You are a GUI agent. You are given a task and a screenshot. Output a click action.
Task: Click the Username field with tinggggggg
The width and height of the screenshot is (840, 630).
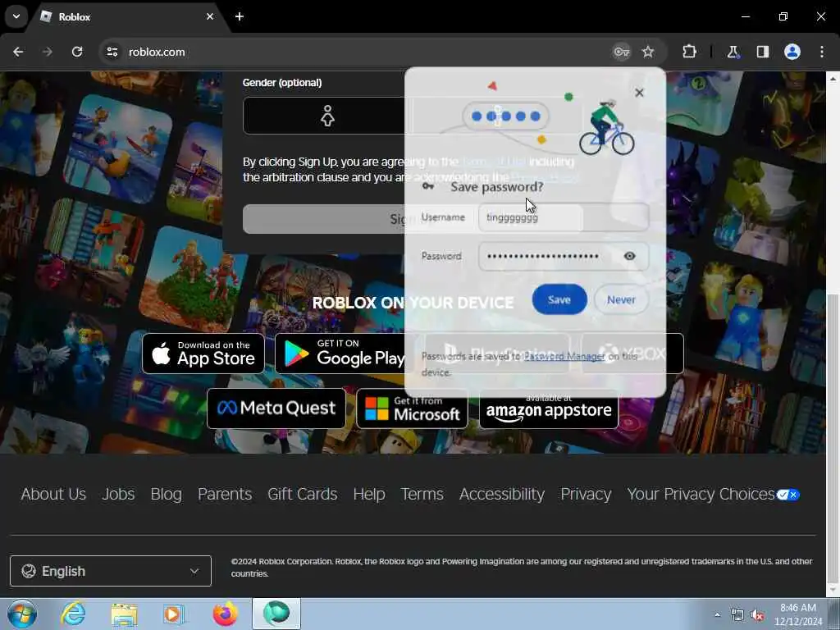click(564, 217)
